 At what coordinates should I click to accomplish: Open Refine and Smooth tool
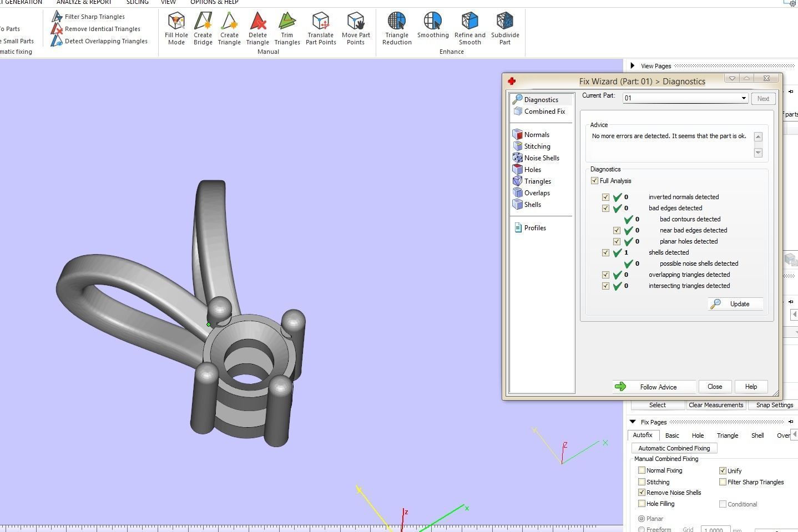point(470,29)
